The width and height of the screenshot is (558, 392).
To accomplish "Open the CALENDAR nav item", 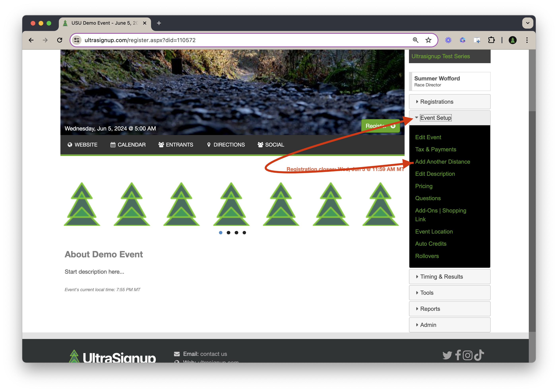I will pos(128,145).
